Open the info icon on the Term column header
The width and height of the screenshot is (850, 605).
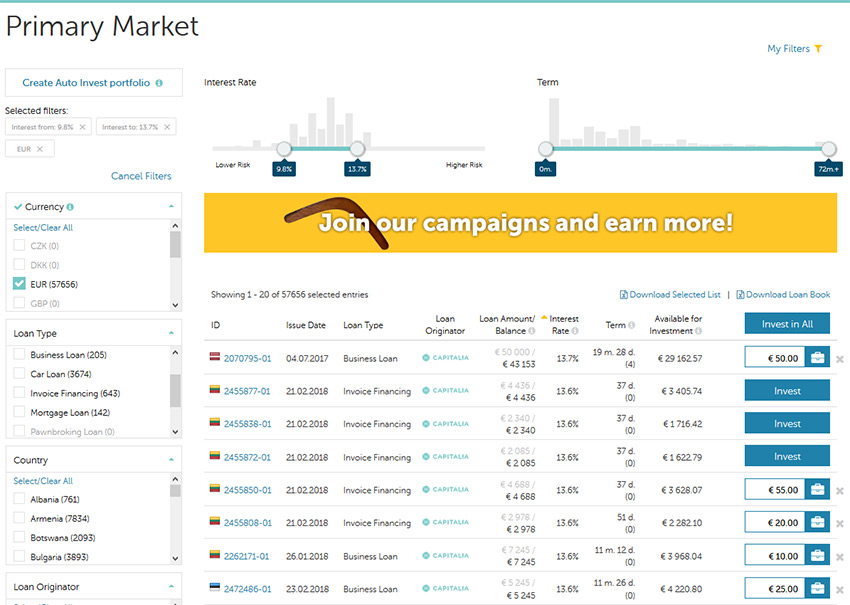point(632,326)
